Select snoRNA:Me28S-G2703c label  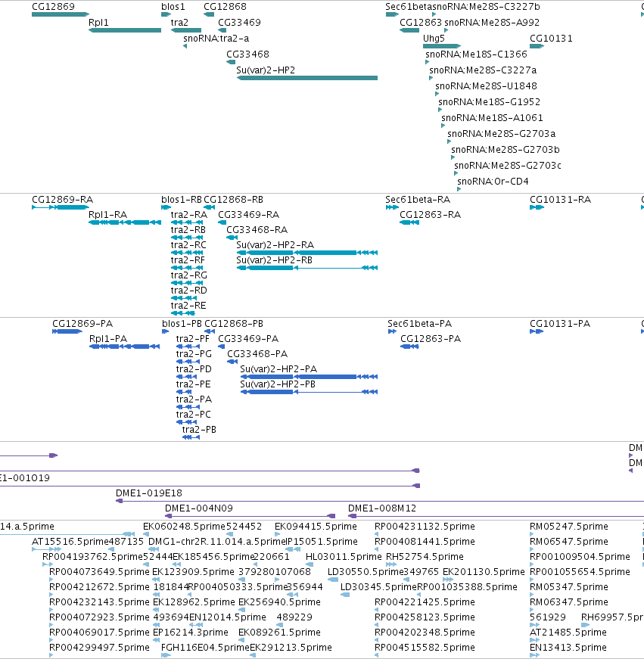click(508, 166)
